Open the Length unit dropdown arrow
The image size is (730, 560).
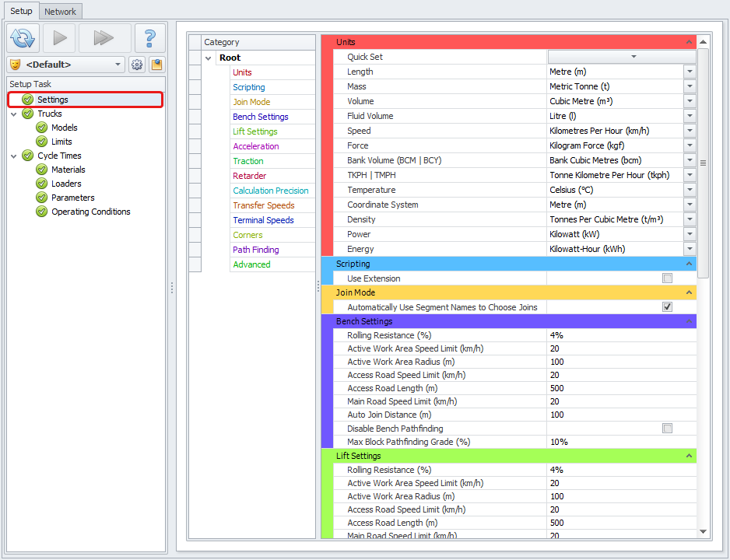pos(690,72)
